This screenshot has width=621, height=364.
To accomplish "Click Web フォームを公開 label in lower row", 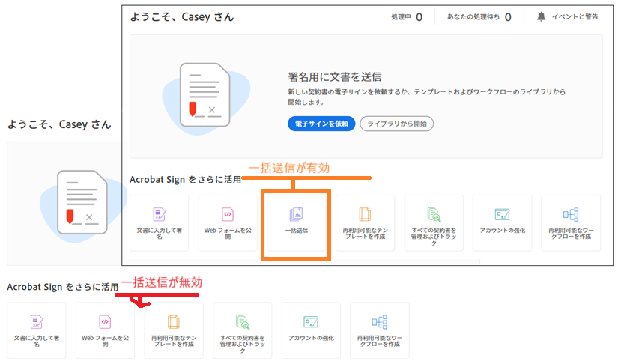I will [105, 341].
